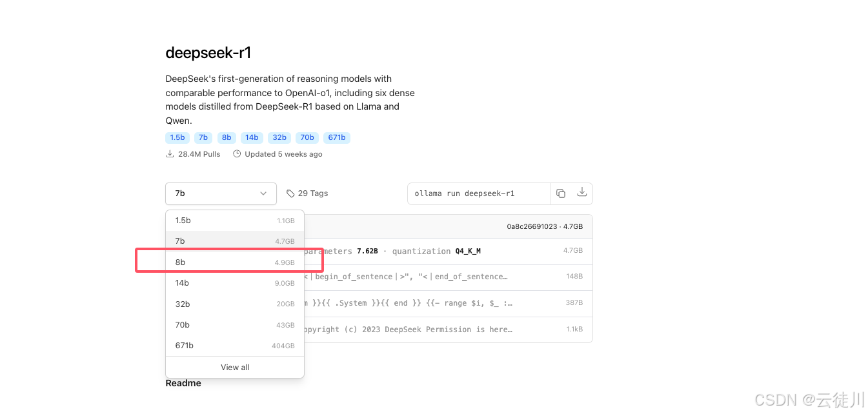Copy the ollama run command
Viewport: 868px width, 414px height.
pyautogui.click(x=560, y=193)
